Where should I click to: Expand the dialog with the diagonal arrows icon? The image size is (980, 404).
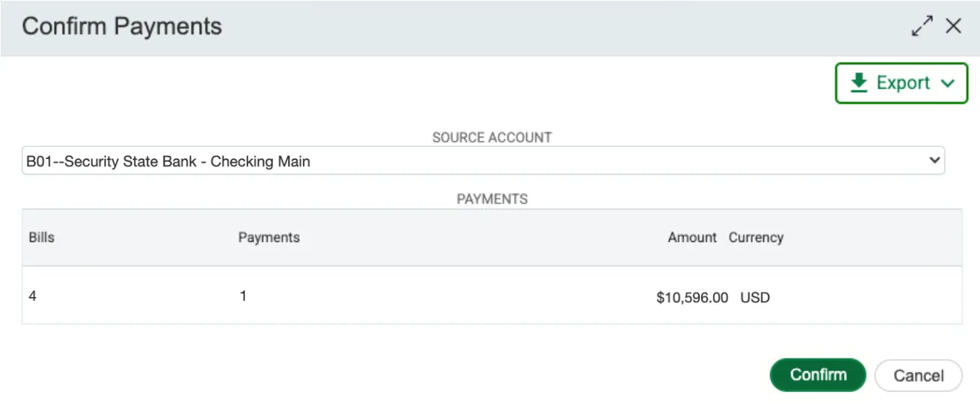click(922, 26)
